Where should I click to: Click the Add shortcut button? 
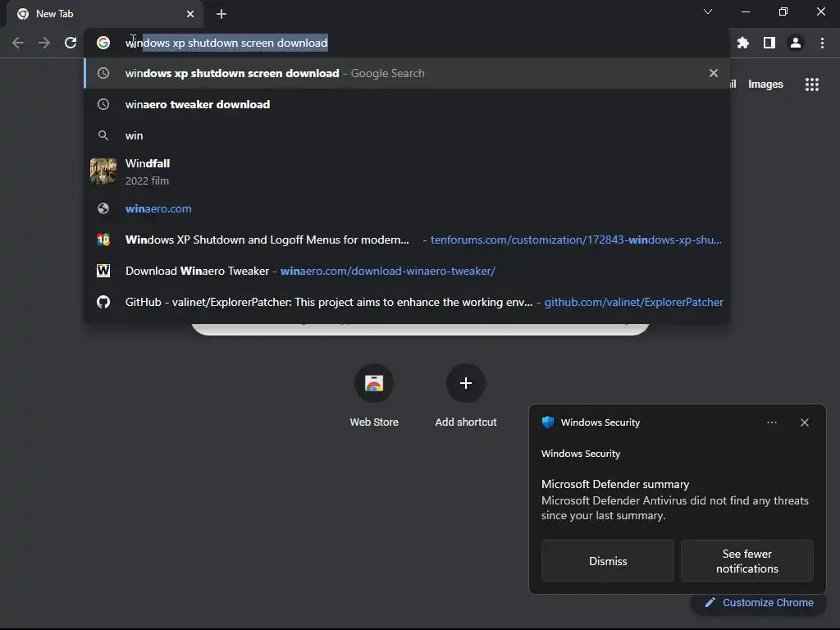point(466,395)
